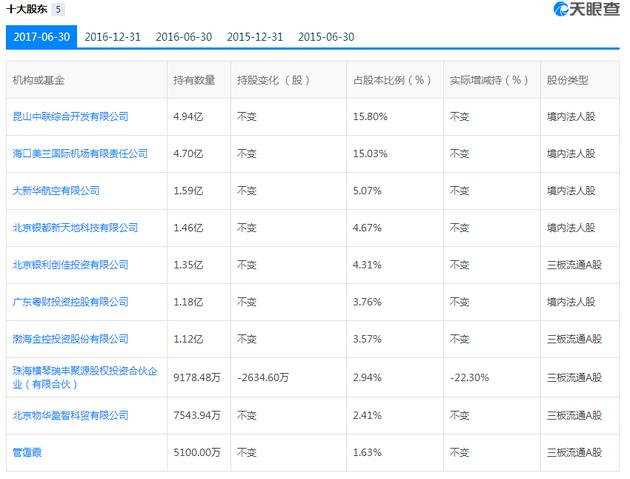Click the 5100.00万 holding value
Viewport: 630px width, 479px height.
(x=197, y=452)
